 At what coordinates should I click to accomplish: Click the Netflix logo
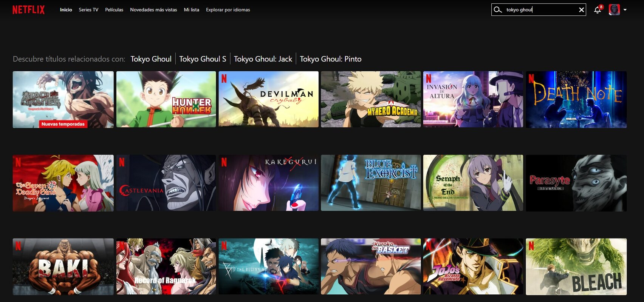28,10
